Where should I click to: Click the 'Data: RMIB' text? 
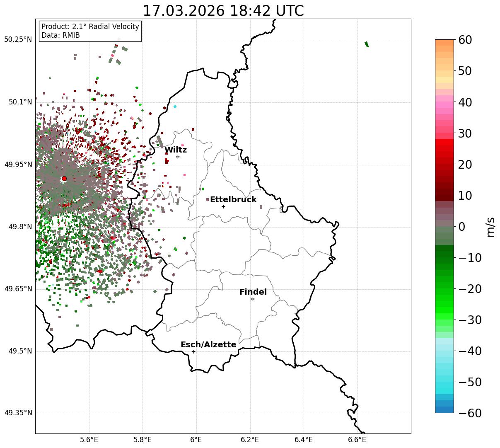coord(60,35)
